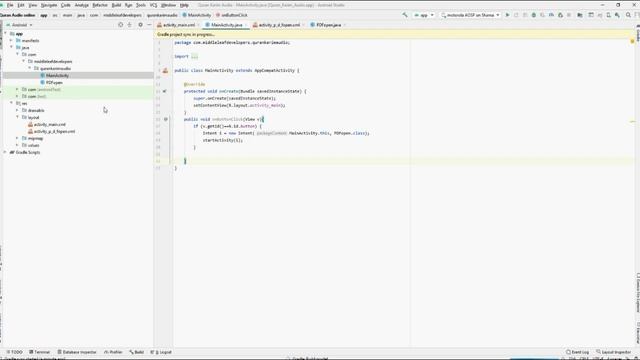The height and width of the screenshot is (360, 640).
Task: Click onButtonClick in the breadcrumb bar
Action: (x=232, y=15)
